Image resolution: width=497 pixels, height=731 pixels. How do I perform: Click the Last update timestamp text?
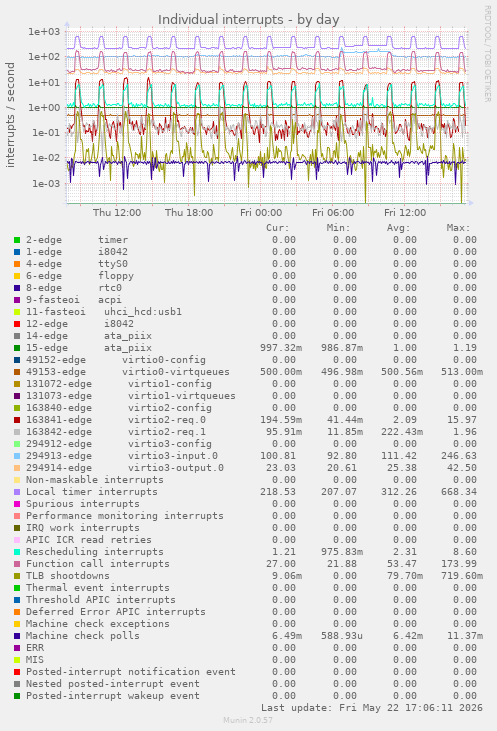coord(372,708)
